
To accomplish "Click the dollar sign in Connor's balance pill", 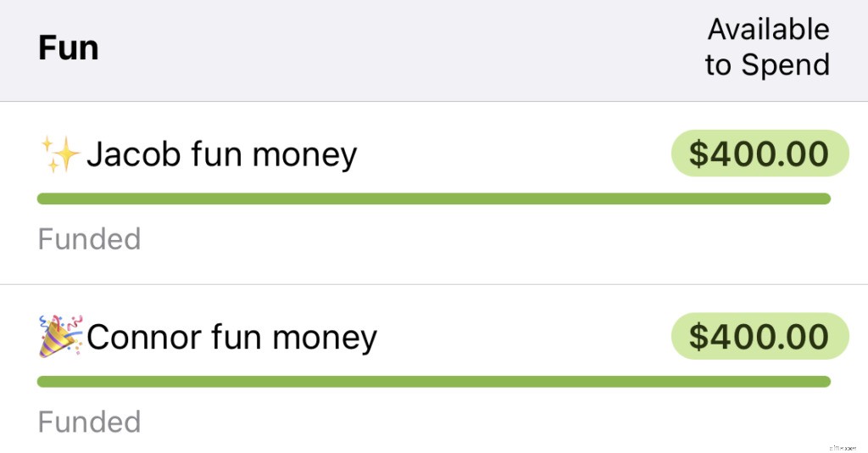I will [x=698, y=338].
